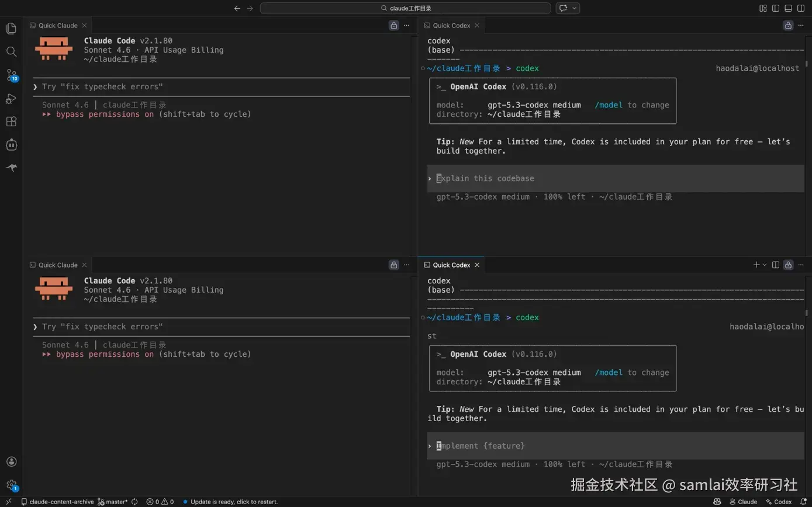Toggle the primary side bar layout button
Image resolution: width=812 pixels, height=507 pixels.
pos(776,8)
